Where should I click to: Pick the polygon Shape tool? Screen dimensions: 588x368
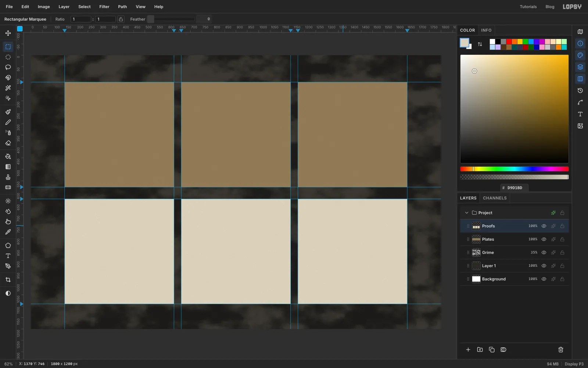pyautogui.click(x=8, y=245)
